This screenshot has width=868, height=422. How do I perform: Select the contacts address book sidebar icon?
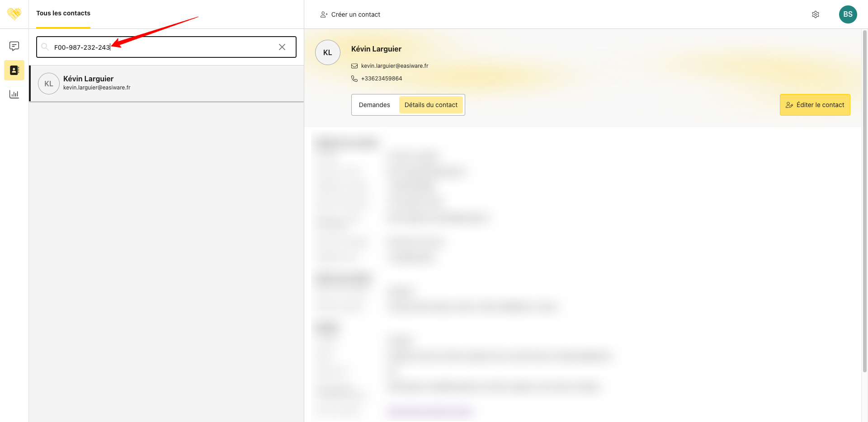point(14,70)
